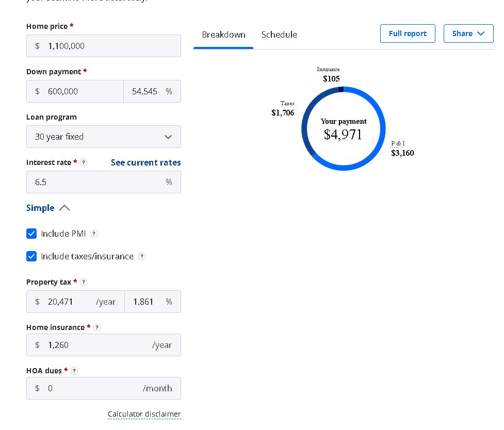Click the help icon next to Interest rate
The image size is (504, 430).
point(84,162)
